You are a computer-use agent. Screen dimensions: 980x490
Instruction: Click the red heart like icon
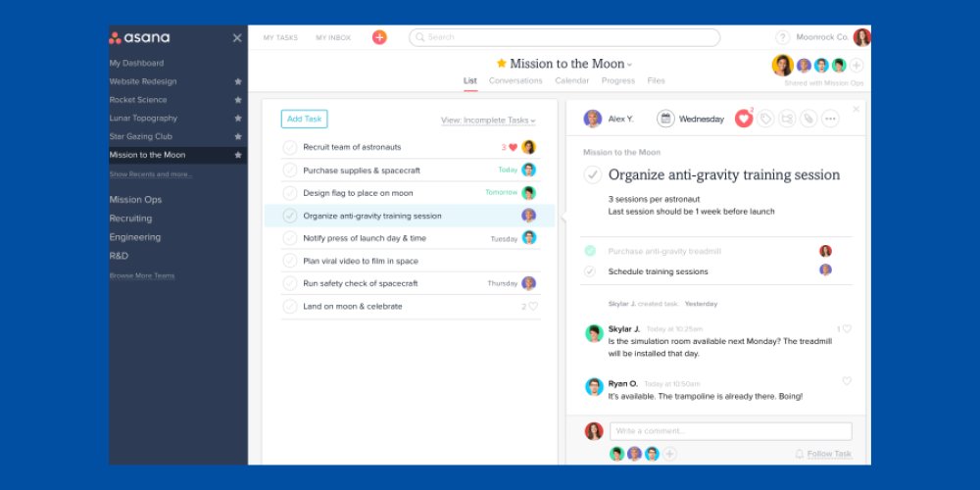(743, 119)
